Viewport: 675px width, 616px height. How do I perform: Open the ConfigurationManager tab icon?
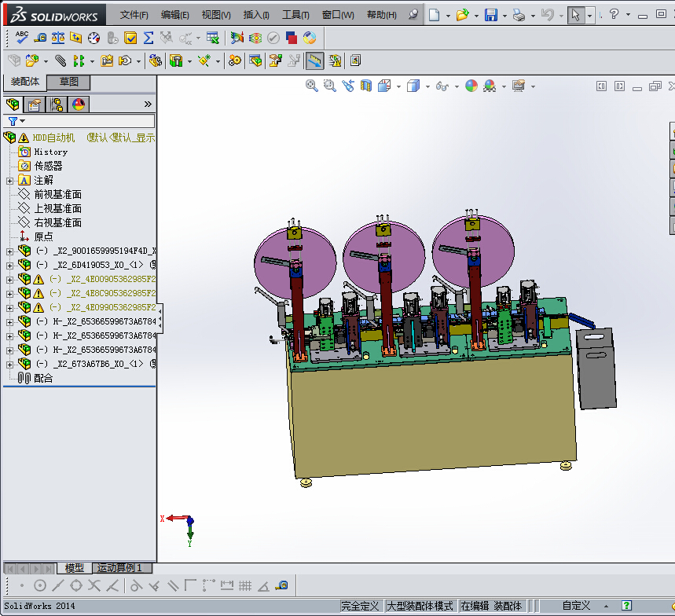point(57,104)
